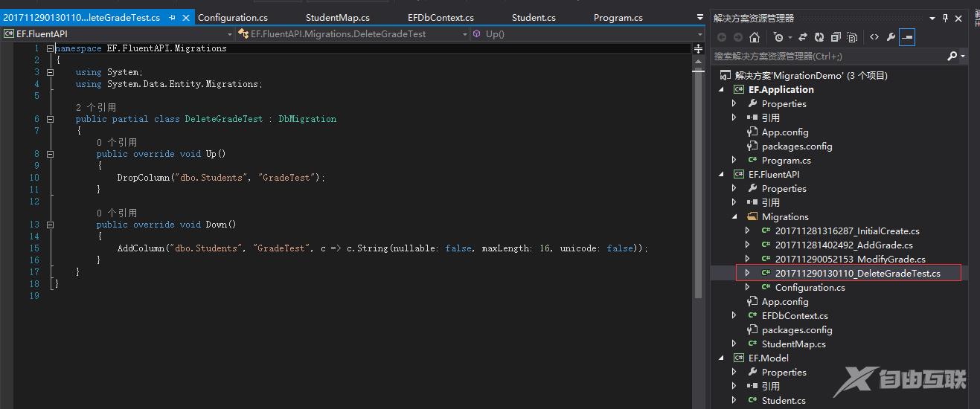The height and width of the screenshot is (409, 980).
Task: Collapse all nodes in Solution Explorer
Action: pos(836,37)
